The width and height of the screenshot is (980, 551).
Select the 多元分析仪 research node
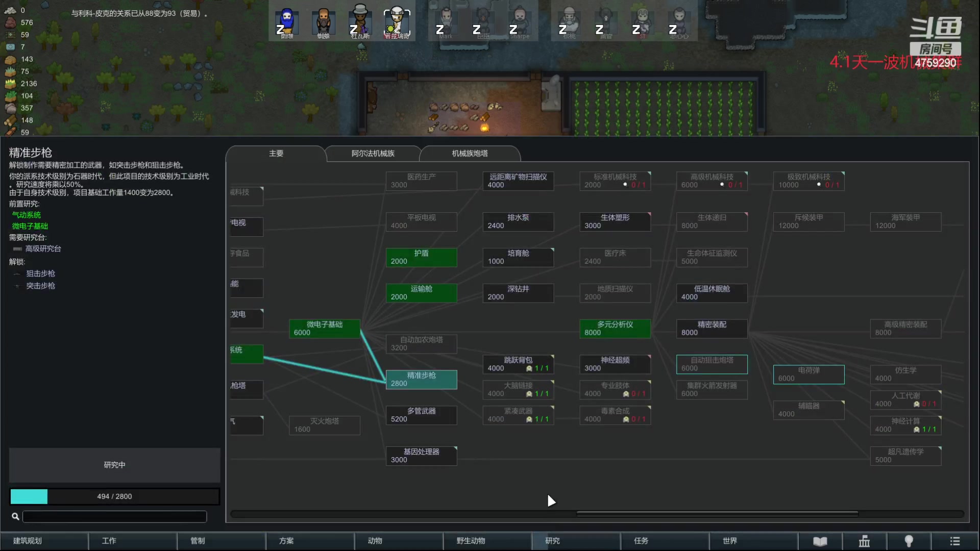[x=615, y=329]
